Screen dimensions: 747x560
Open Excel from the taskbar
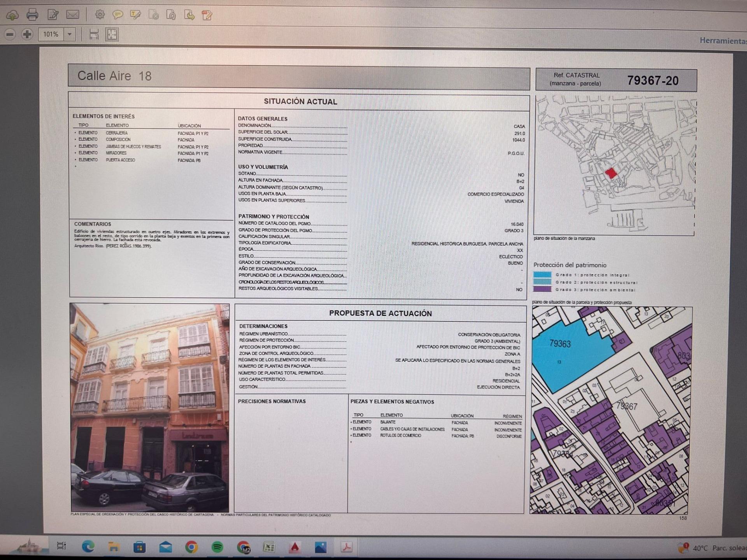click(x=269, y=547)
